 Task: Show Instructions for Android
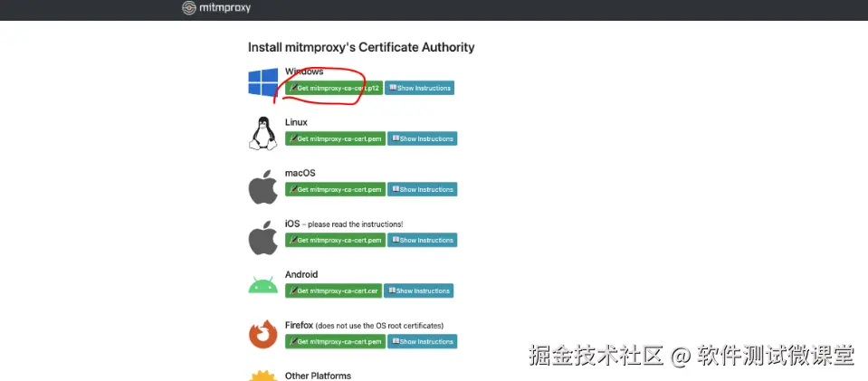(x=418, y=291)
